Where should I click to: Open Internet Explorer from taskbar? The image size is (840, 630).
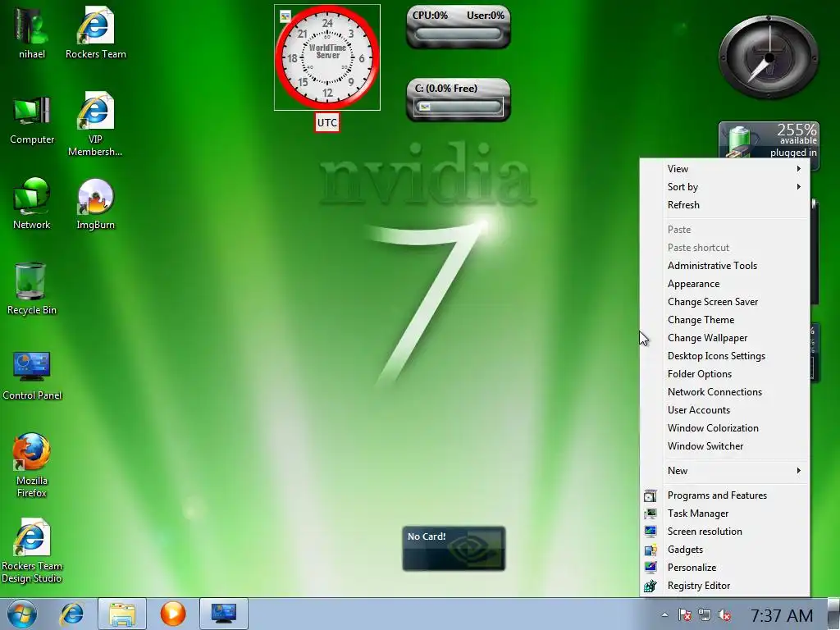71,614
